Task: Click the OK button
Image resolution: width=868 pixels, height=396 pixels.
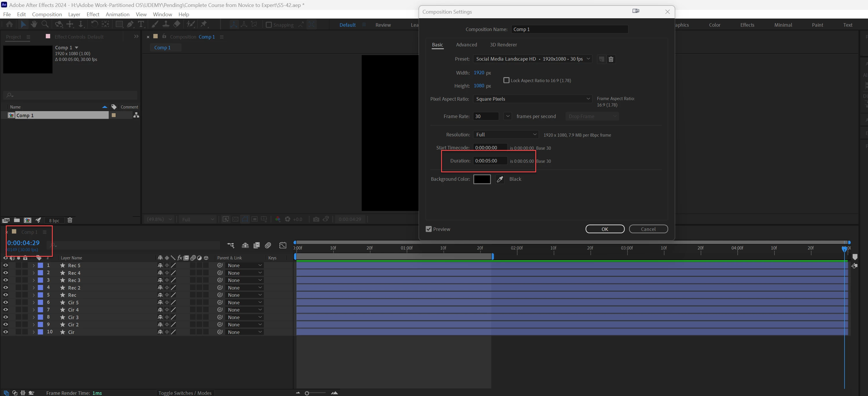Action: click(605, 229)
